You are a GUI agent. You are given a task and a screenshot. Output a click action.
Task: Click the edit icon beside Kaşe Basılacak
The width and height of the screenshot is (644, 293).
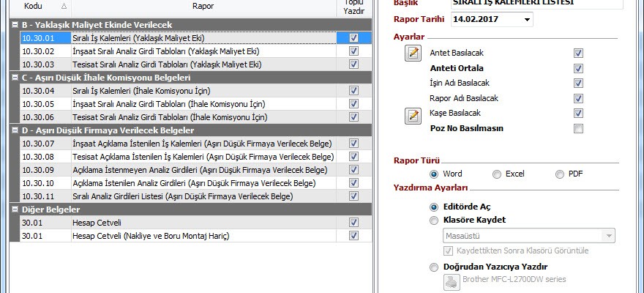(x=413, y=114)
